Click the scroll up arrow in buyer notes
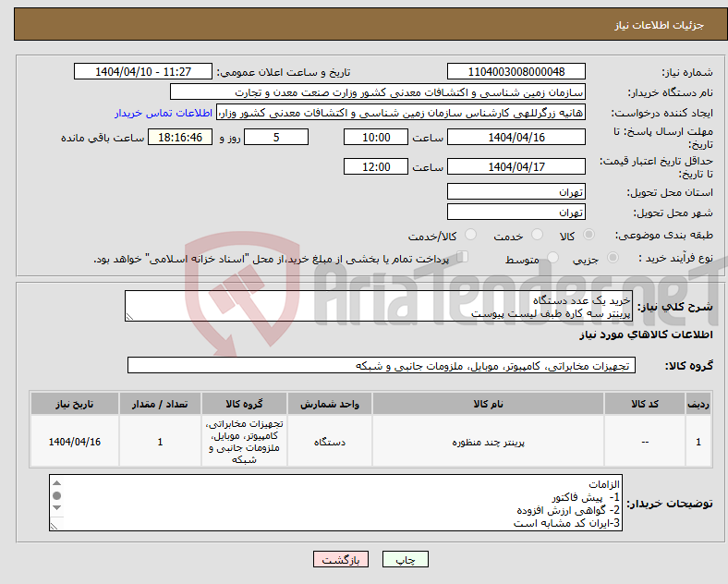 [56, 483]
